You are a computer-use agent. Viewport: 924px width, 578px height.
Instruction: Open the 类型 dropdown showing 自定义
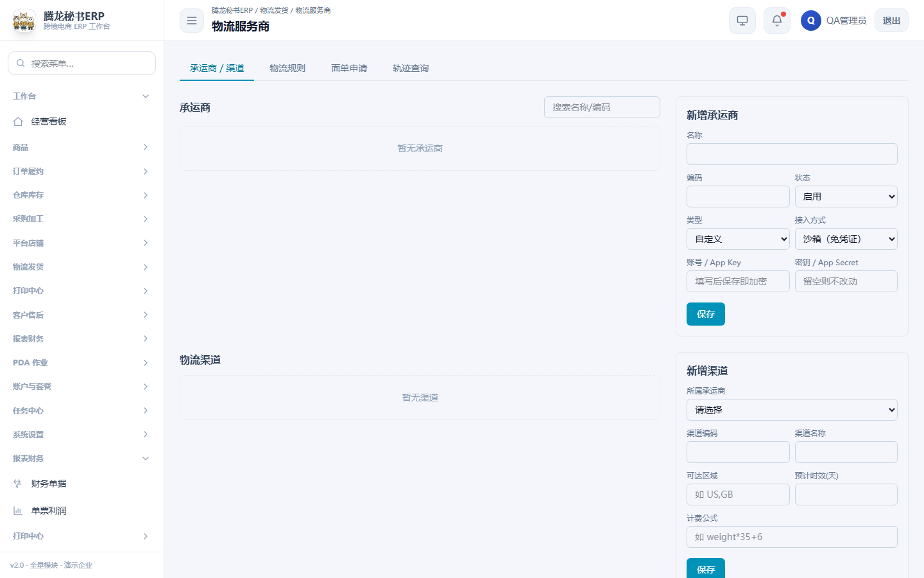(x=738, y=239)
